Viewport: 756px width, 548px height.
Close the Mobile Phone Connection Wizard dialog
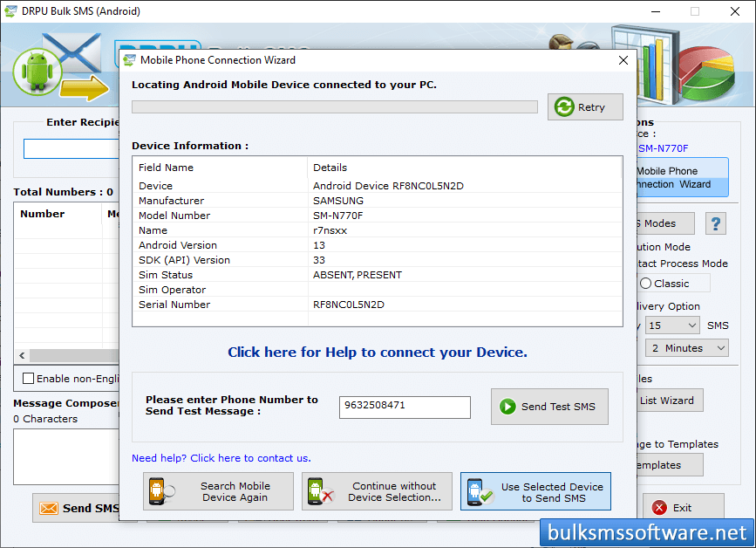(623, 60)
